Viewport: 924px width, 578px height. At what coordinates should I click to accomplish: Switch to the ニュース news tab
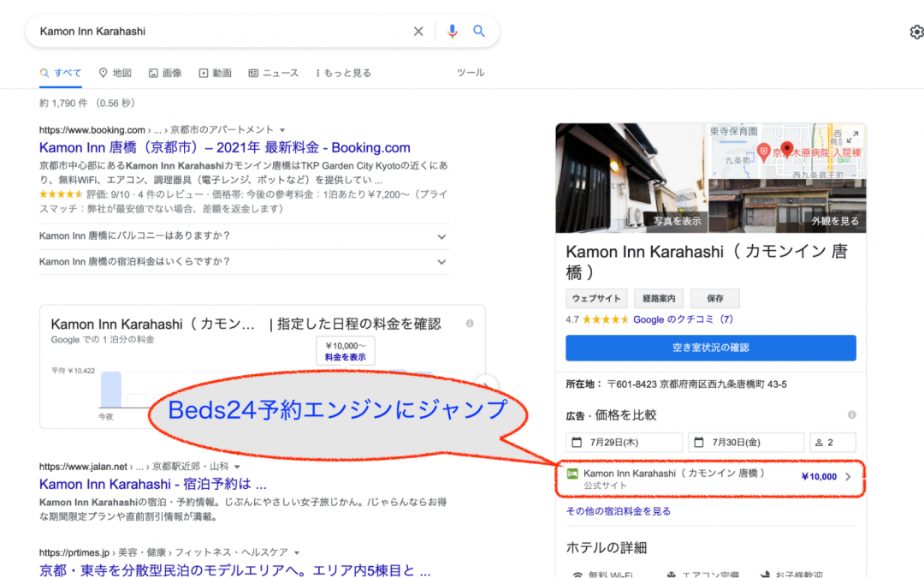274,74
